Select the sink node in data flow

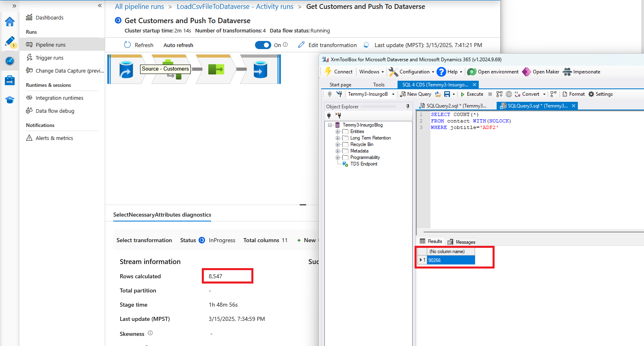(260, 69)
